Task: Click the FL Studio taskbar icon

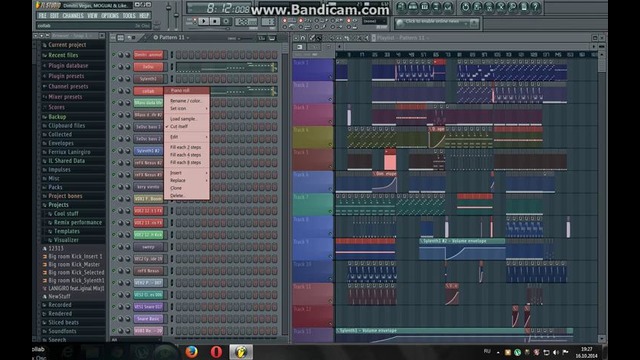Action: point(241,351)
